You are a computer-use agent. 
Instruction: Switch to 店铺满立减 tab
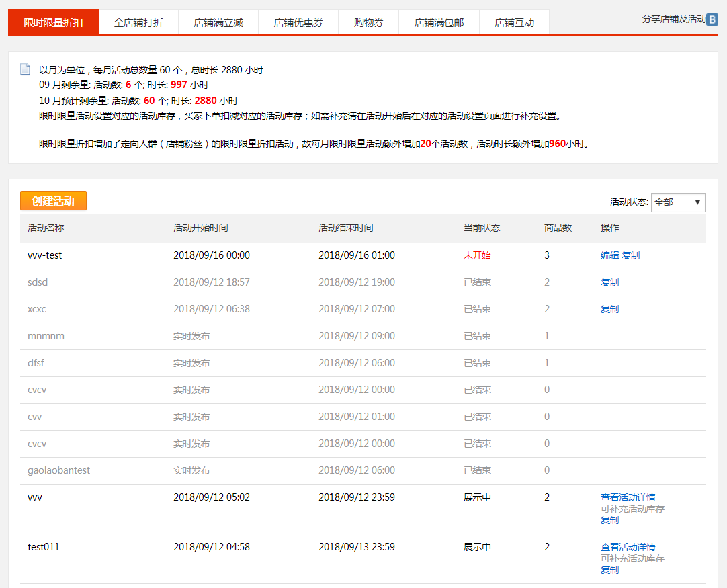point(218,22)
